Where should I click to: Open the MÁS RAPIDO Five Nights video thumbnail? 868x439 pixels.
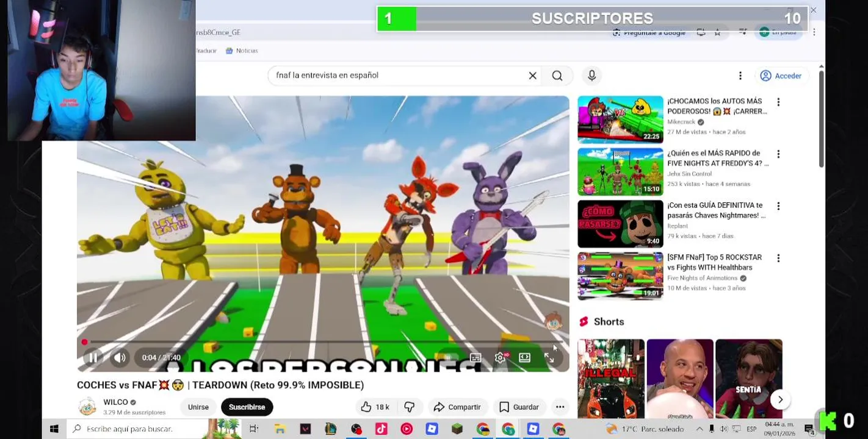click(620, 172)
